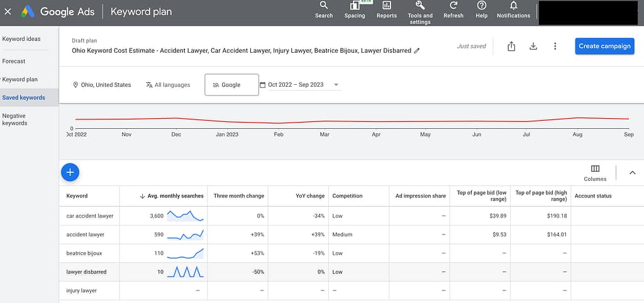
Task: Click the $9.53 low bid value
Action: tap(499, 235)
